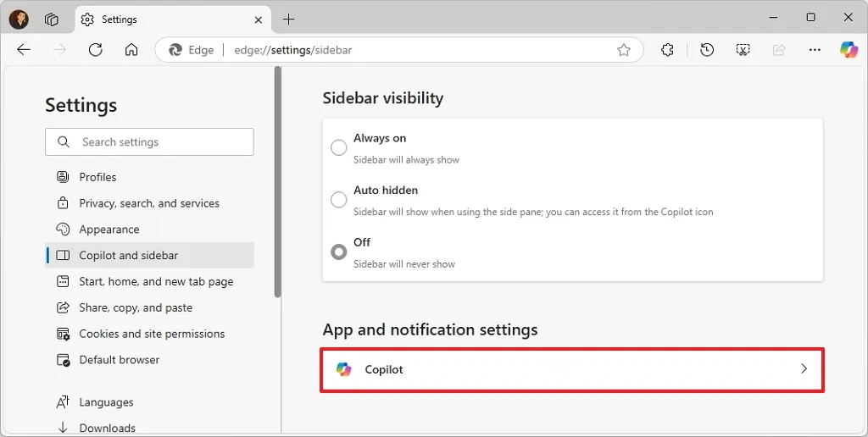Viewport: 868px width, 437px height.
Task: Click the Share toolbar icon
Action: point(779,50)
